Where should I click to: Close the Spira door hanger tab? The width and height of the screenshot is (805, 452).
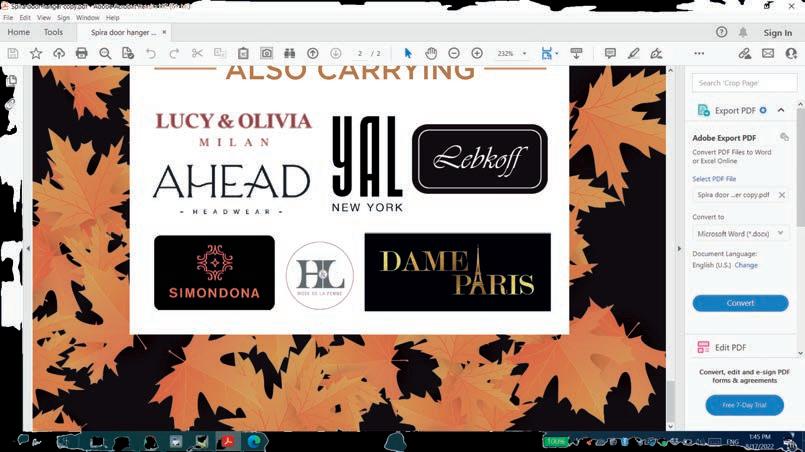(x=164, y=32)
